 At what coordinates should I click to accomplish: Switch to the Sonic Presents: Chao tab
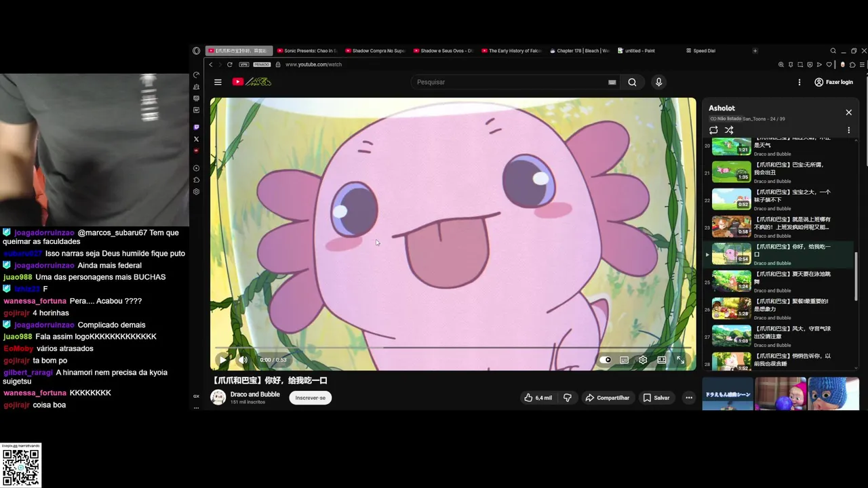[307, 51]
